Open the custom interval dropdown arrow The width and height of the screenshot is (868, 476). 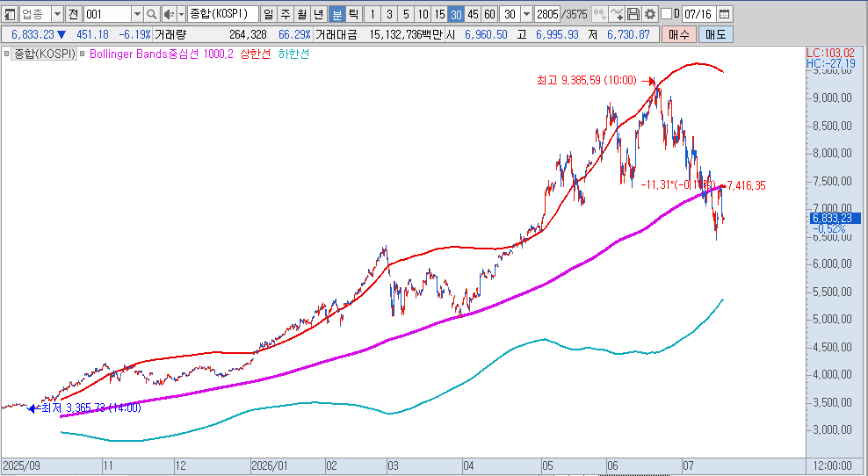coord(526,14)
